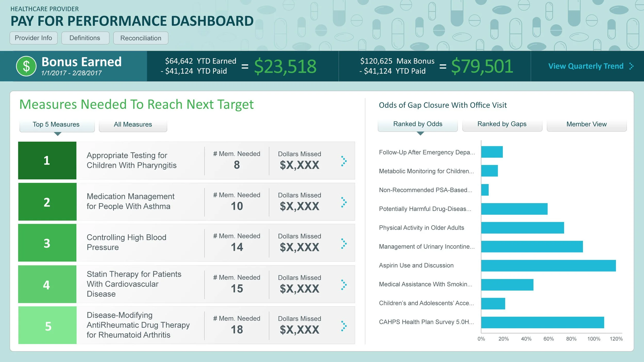Click the View Quarterly Trend link
The width and height of the screenshot is (644, 362).
pyautogui.click(x=586, y=66)
